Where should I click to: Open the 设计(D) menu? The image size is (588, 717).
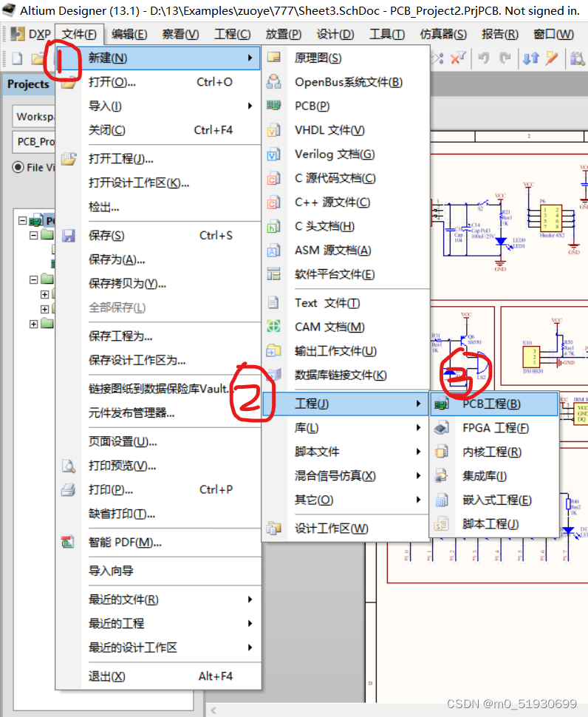[x=335, y=34]
